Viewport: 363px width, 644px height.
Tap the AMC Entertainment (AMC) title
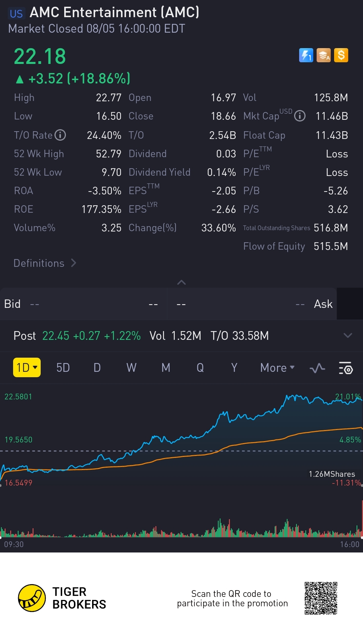click(114, 12)
